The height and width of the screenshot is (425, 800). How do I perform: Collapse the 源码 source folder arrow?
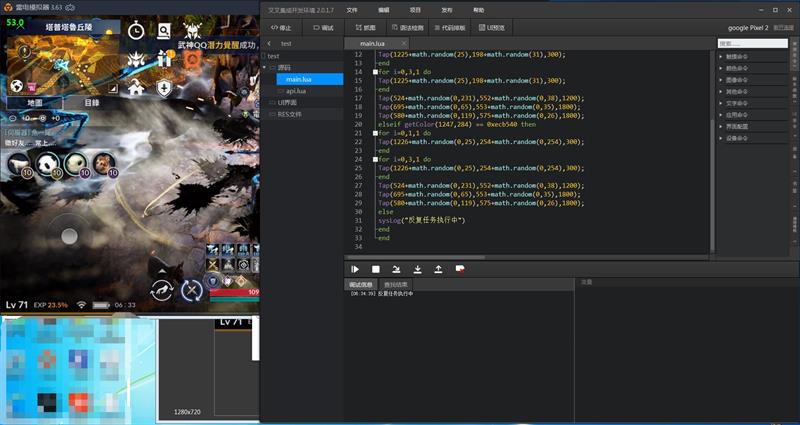coord(264,67)
